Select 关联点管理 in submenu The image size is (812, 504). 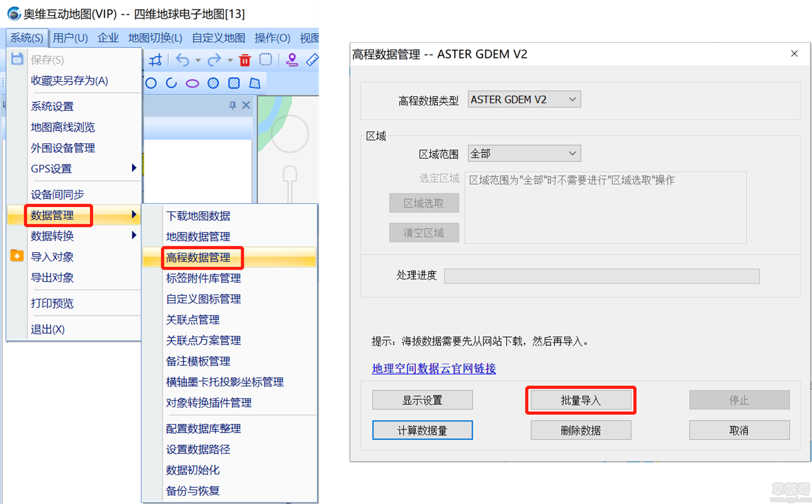pos(229,320)
